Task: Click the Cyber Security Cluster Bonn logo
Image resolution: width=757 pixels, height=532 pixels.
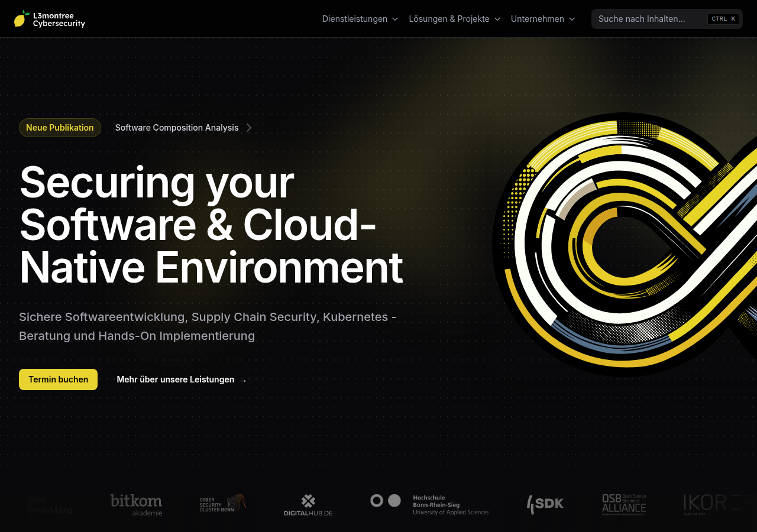Action: point(223,504)
